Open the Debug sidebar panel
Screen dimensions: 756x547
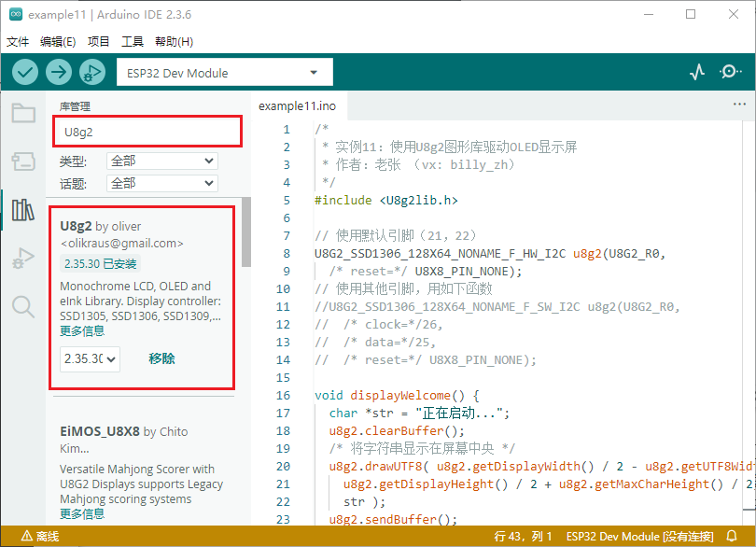23,258
